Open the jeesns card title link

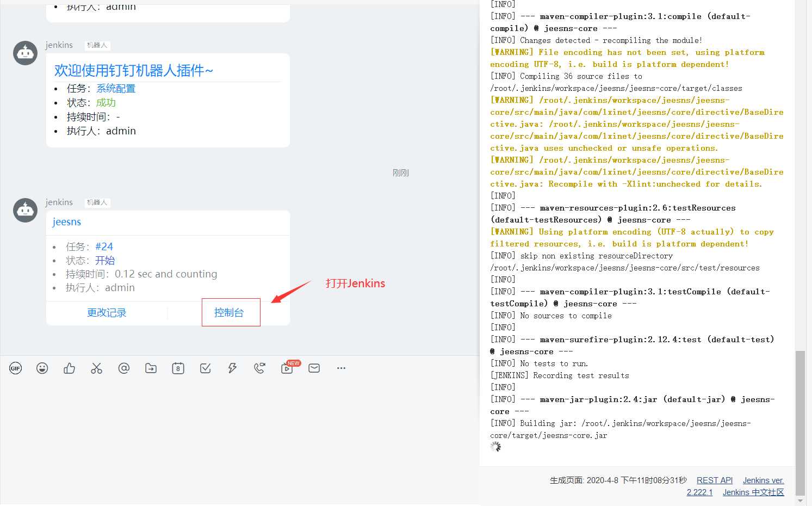pyautogui.click(x=67, y=222)
